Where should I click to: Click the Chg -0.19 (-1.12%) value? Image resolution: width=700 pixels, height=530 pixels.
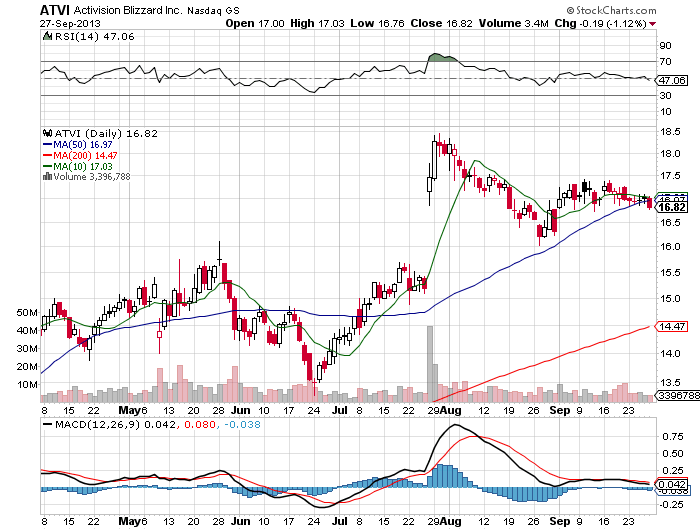pyautogui.click(x=600, y=23)
